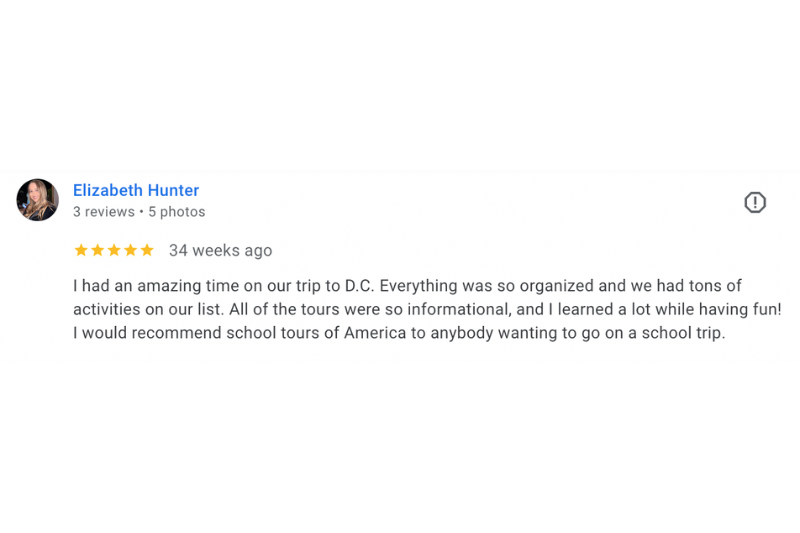Click the fifth gold rating star

click(x=147, y=250)
